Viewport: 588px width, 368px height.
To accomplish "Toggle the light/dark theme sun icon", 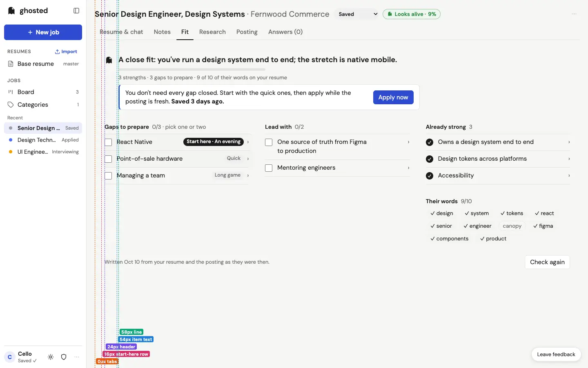I will (x=51, y=357).
